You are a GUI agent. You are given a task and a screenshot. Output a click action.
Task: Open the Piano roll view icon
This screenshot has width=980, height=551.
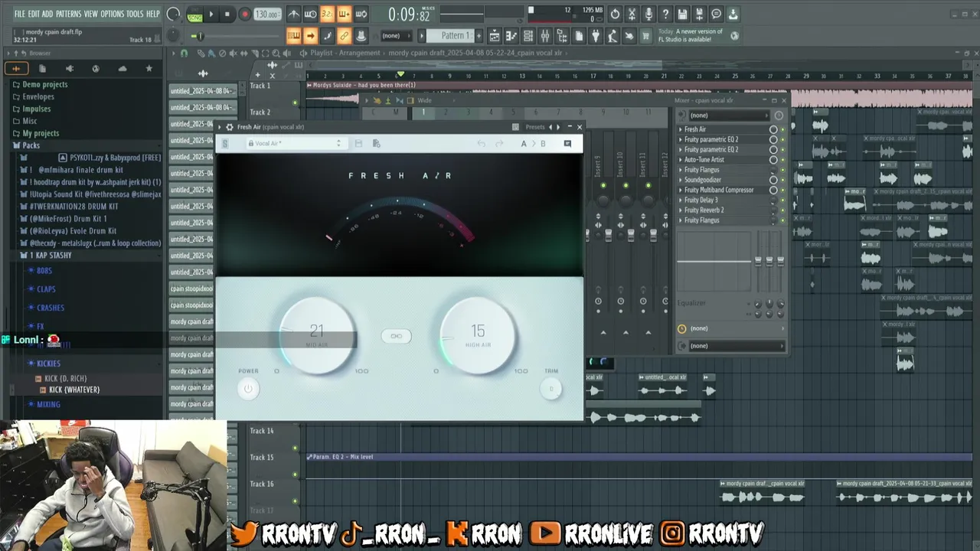[x=511, y=36]
